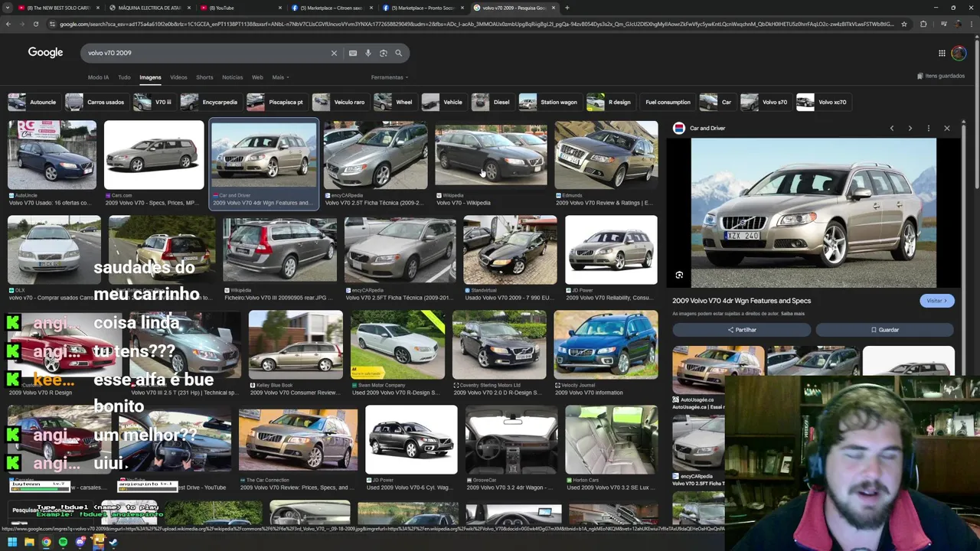The height and width of the screenshot is (551, 980).
Task: Open the GrooveCar dashboard interior thumbnail
Action: 511,440
